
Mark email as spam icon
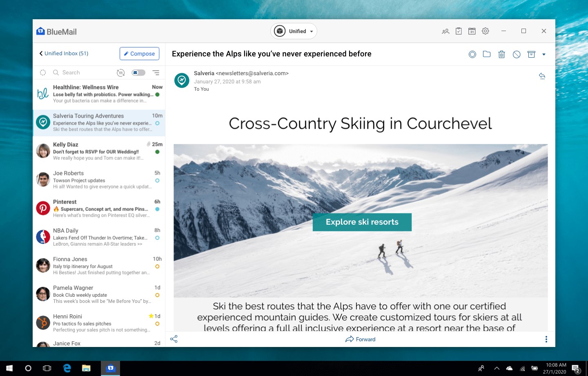pyautogui.click(x=517, y=54)
